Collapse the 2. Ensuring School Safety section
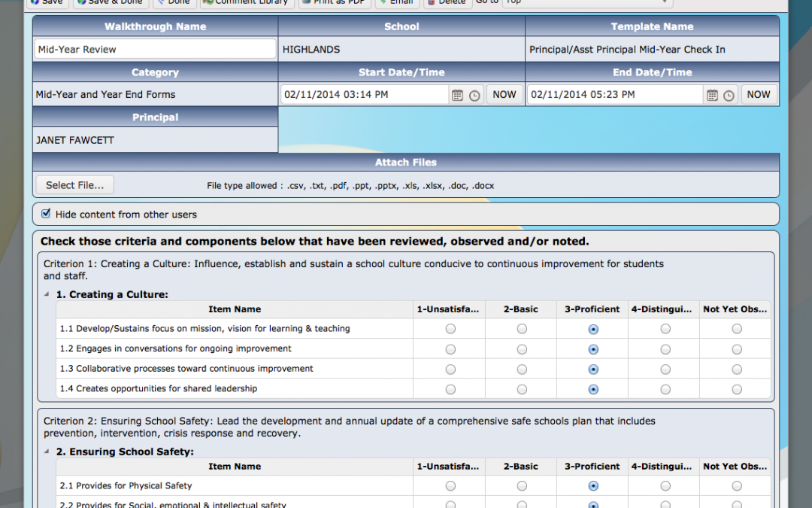The width and height of the screenshot is (812, 508). tap(47, 451)
